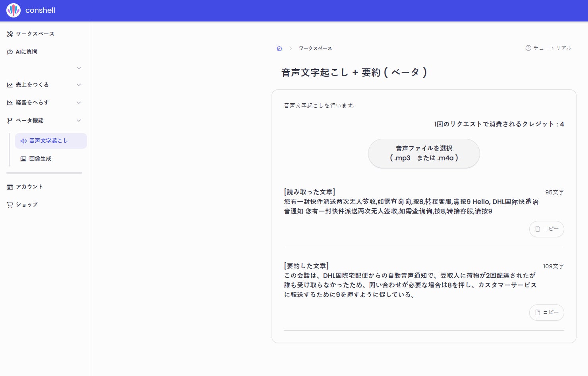Click the chat bubble icon beside AIに質問
The image size is (588, 376).
point(10,52)
